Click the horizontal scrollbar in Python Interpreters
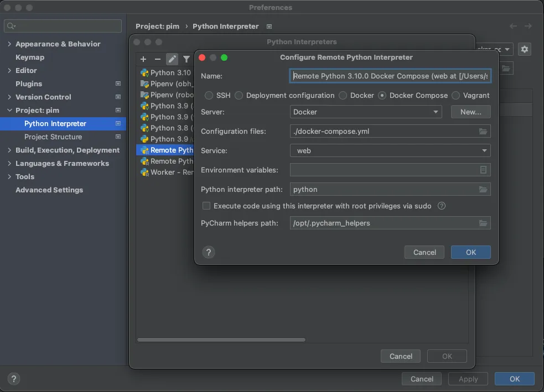The height and width of the screenshot is (392, 544). [221, 339]
